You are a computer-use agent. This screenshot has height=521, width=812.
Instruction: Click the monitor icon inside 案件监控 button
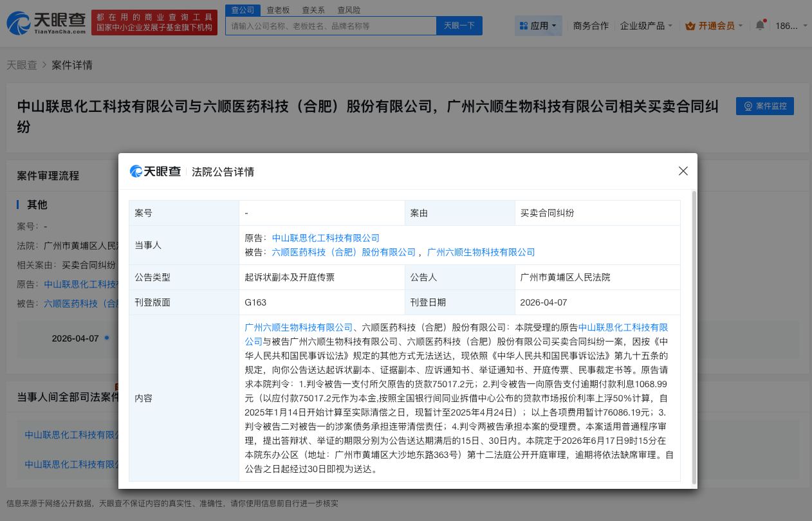click(x=747, y=106)
